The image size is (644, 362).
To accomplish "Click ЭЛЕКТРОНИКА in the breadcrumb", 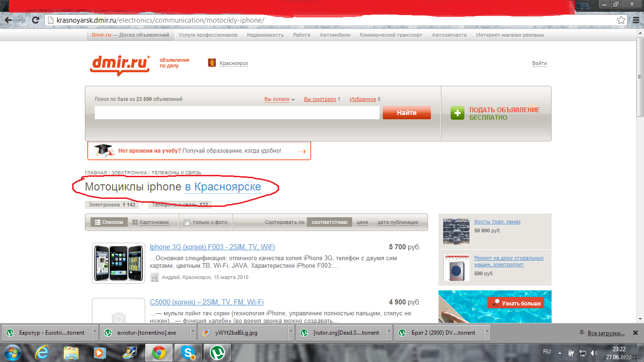I will [x=129, y=173].
